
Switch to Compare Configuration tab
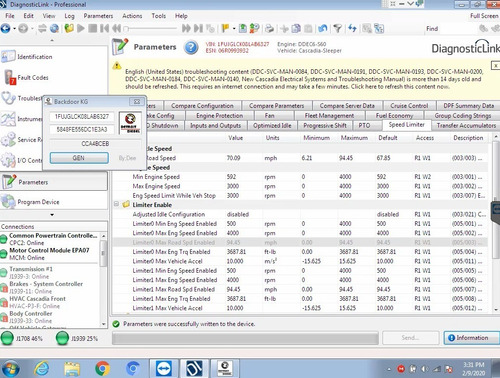(202, 106)
